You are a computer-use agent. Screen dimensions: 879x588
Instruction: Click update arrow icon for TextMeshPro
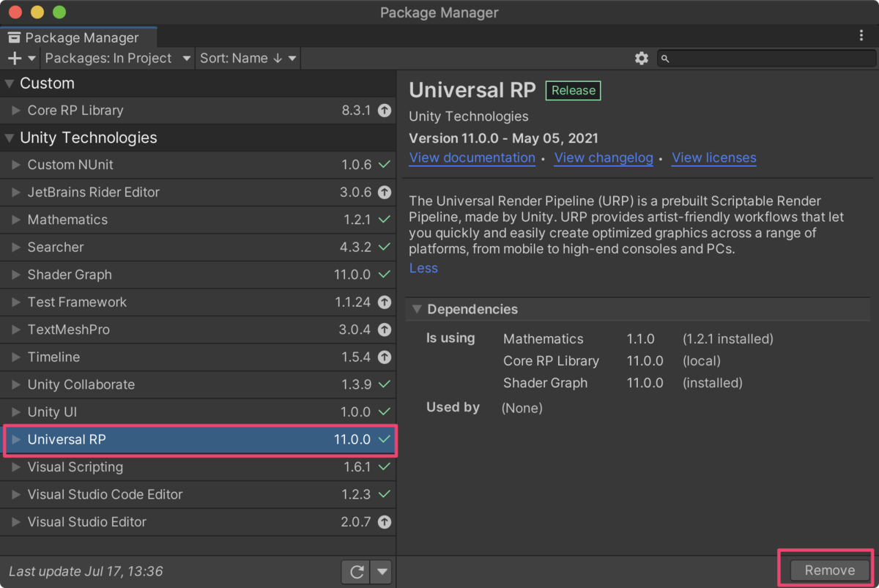385,330
